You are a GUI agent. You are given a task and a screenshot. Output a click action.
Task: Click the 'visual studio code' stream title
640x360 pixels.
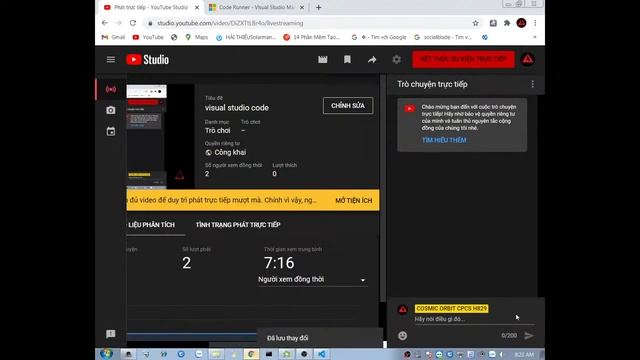point(237,108)
